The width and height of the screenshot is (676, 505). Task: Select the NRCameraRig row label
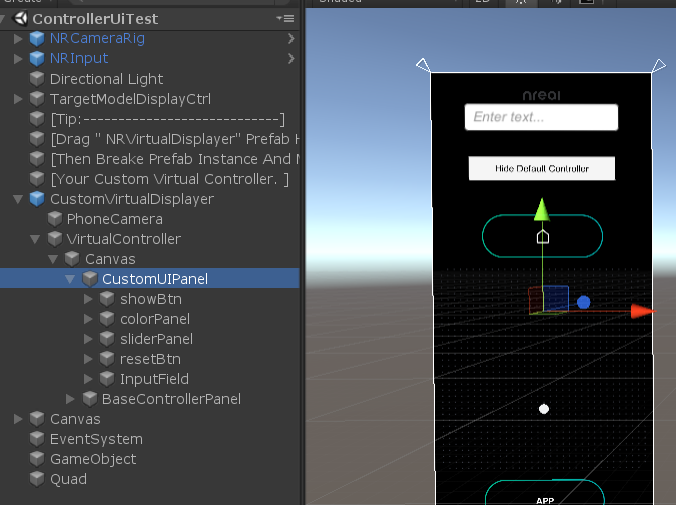pyautogui.click(x=97, y=38)
